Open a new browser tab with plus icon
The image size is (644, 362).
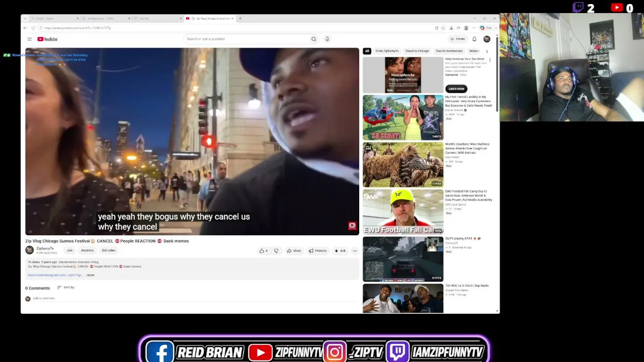(x=240, y=19)
